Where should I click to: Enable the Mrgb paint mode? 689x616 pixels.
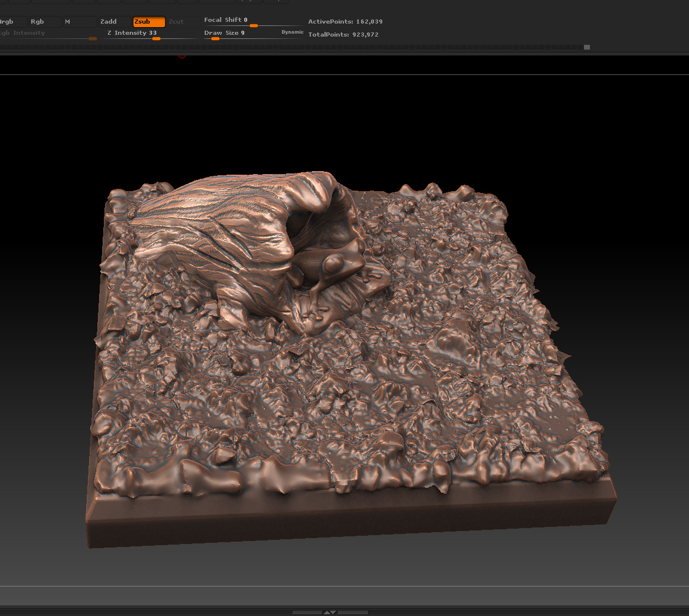pos(12,22)
